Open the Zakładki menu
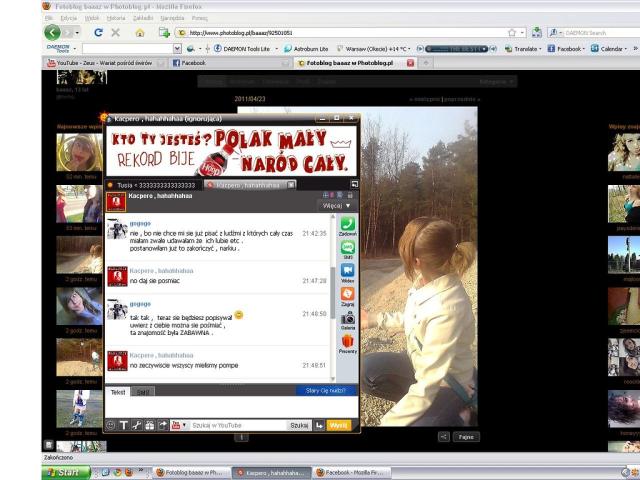Viewport: 640px width, 480px height. [143, 18]
